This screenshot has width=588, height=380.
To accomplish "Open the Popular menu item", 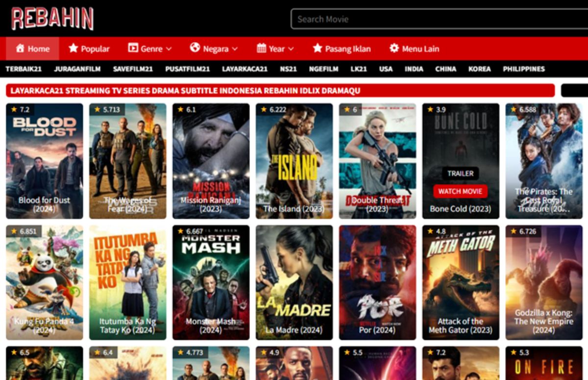I will (89, 49).
